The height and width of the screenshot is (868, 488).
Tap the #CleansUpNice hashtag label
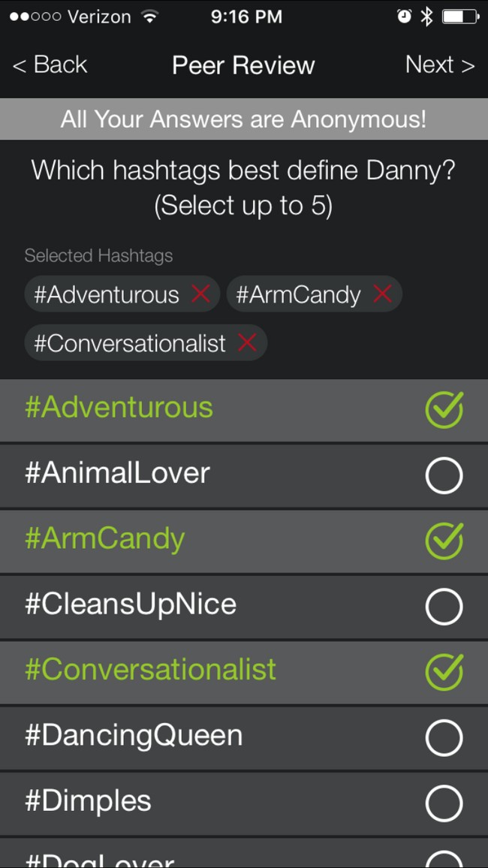point(131,604)
